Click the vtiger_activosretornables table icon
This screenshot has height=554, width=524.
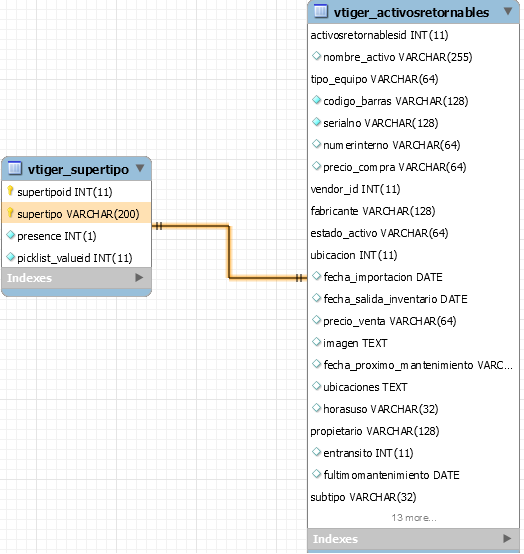(321, 11)
